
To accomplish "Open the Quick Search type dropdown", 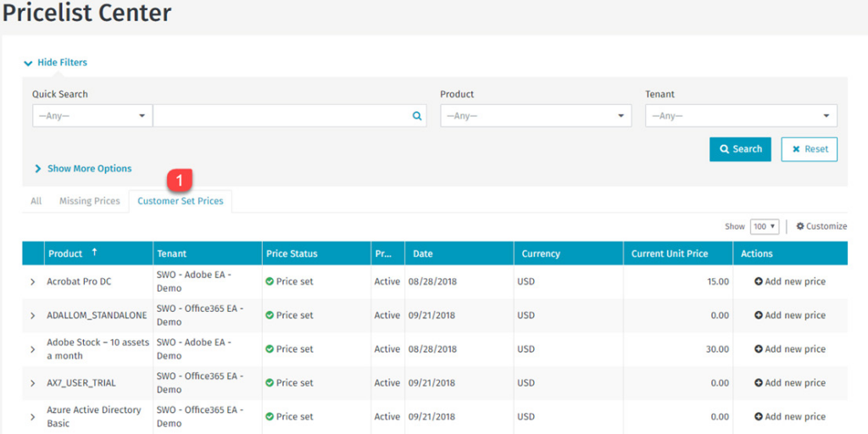I will (92, 116).
